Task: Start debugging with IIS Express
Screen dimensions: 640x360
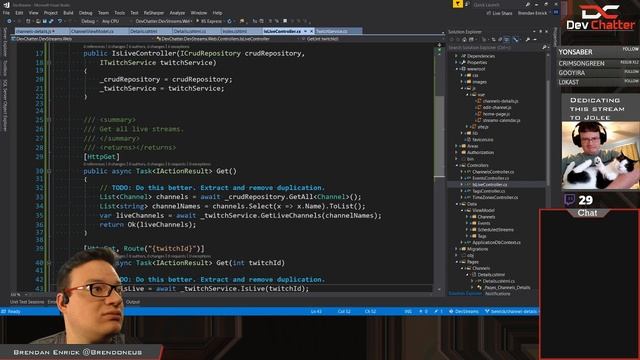Action: [x=209, y=21]
